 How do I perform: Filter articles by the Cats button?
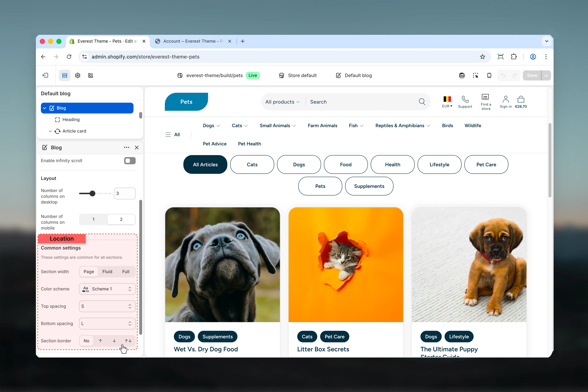tap(252, 165)
